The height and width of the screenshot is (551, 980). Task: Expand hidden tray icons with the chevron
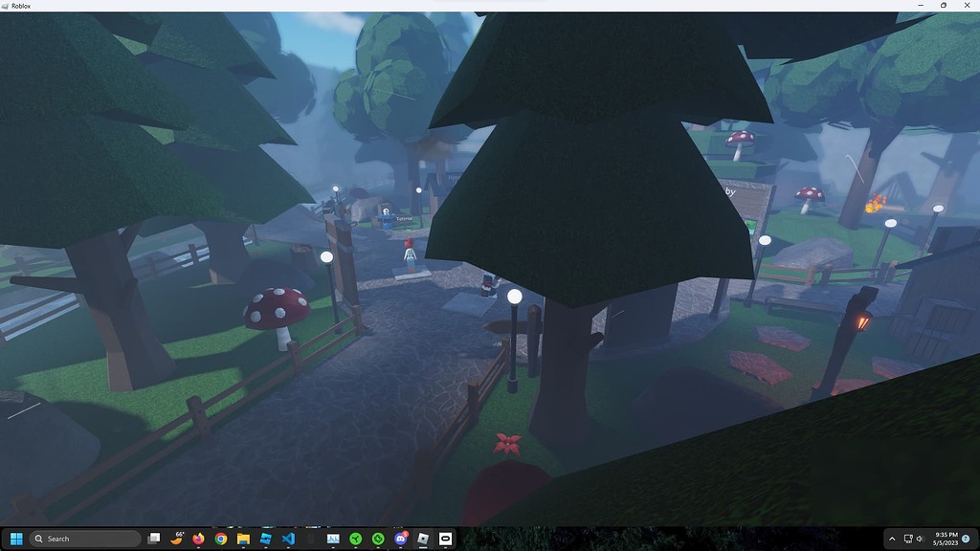pos(892,539)
